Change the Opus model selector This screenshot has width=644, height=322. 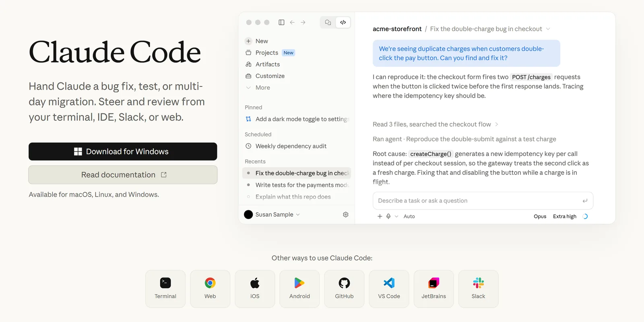[540, 216]
